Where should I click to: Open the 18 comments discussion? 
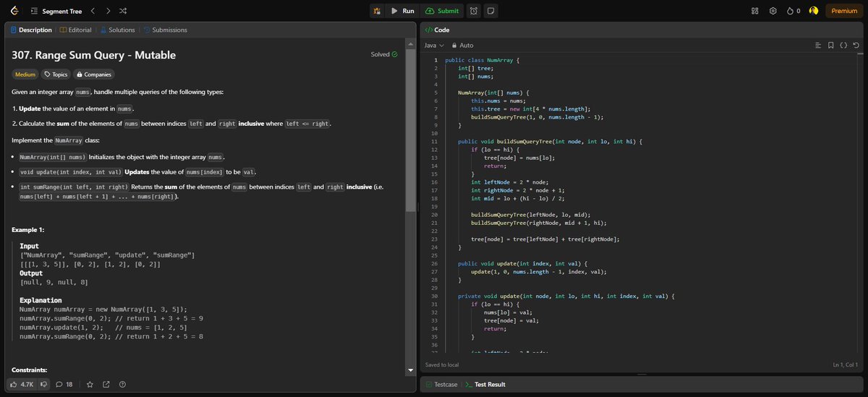click(x=64, y=384)
